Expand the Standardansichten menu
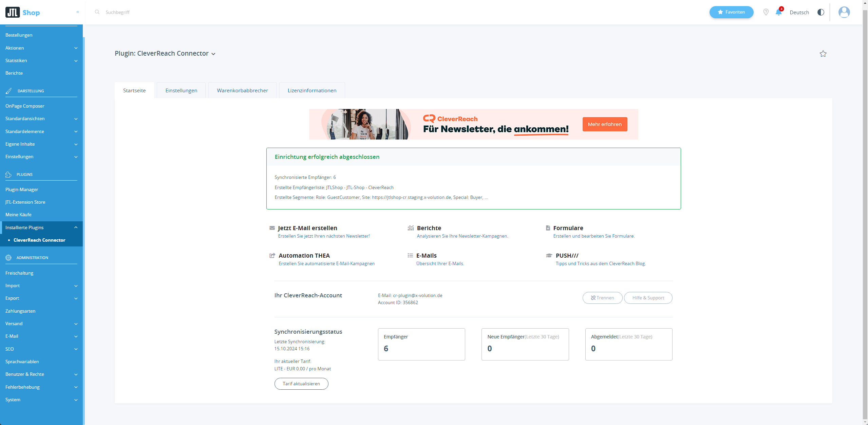 41,118
